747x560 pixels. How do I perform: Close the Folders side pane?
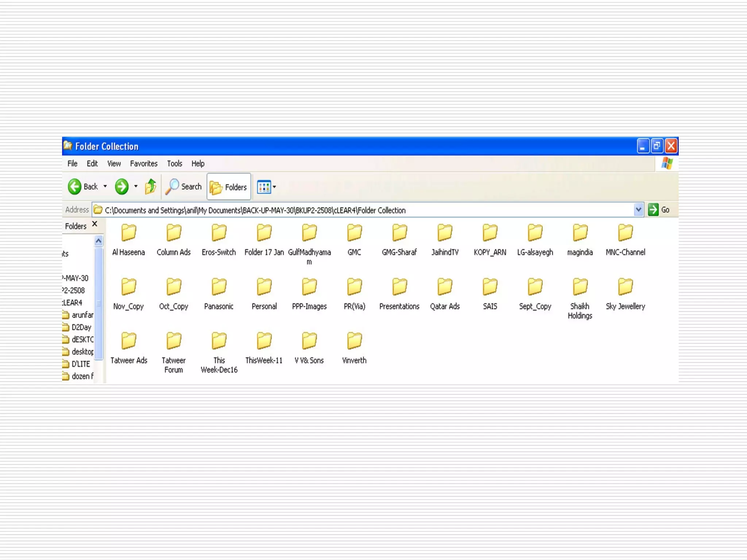pyautogui.click(x=95, y=224)
